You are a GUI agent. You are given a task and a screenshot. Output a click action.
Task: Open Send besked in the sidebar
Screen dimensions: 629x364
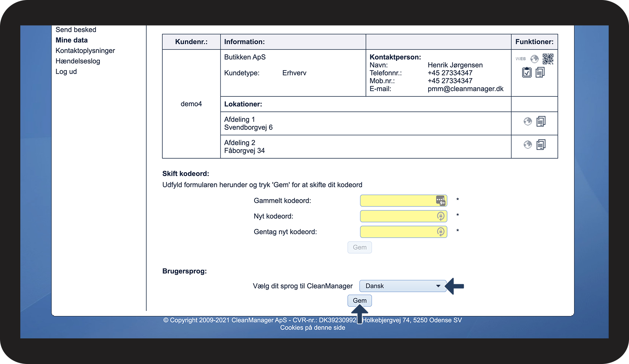(76, 30)
